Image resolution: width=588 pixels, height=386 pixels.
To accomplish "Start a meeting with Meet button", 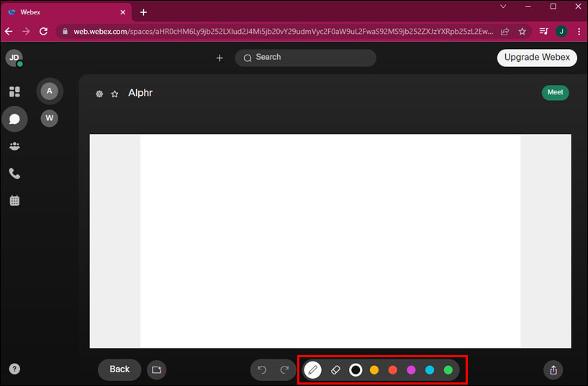I will click(x=555, y=92).
